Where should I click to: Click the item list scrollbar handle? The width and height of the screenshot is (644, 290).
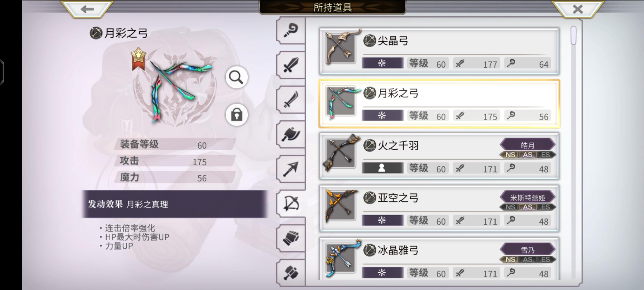(573, 35)
